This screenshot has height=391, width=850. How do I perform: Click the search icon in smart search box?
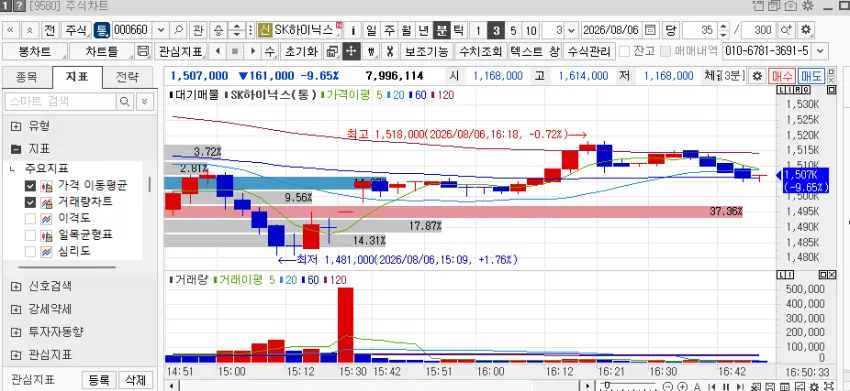tap(124, 101)
